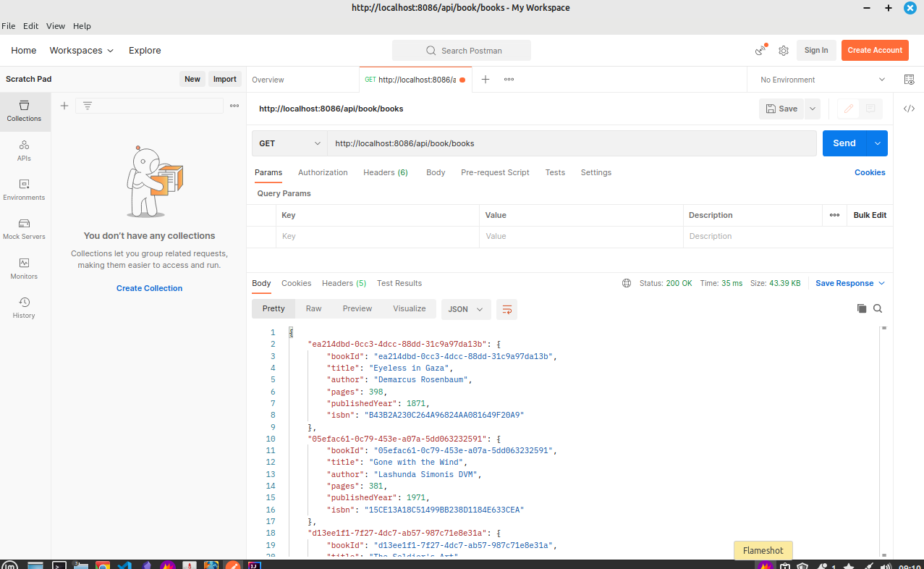Image resolution: width=924 pixels, height=569 pixels.
Task: Open Monitors in the sidebar
Action: 25,269
